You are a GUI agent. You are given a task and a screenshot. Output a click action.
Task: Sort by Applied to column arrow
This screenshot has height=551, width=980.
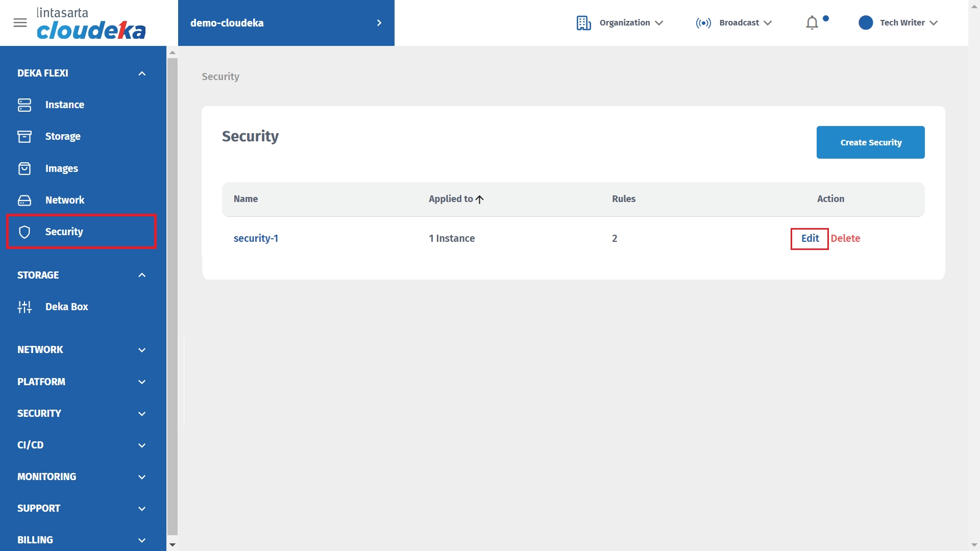480,199
